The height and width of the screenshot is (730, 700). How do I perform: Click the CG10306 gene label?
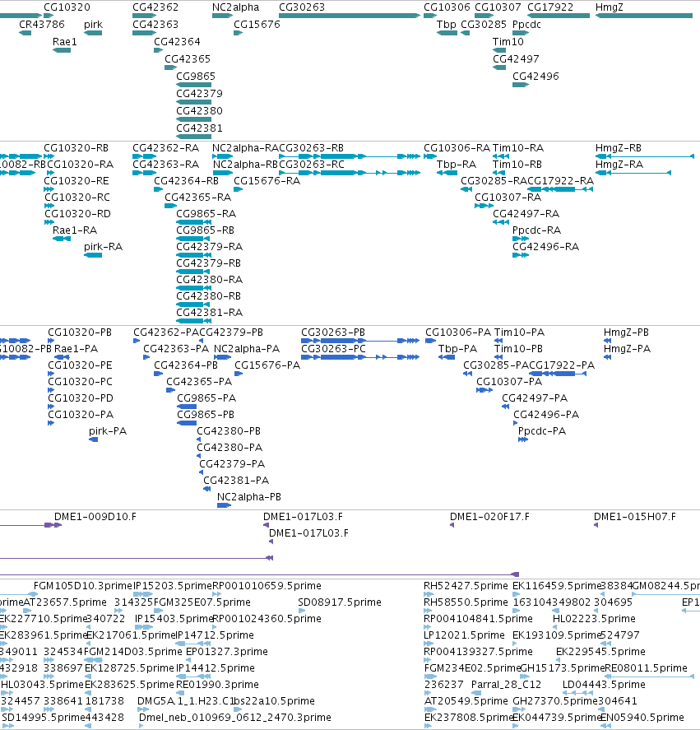447,7
